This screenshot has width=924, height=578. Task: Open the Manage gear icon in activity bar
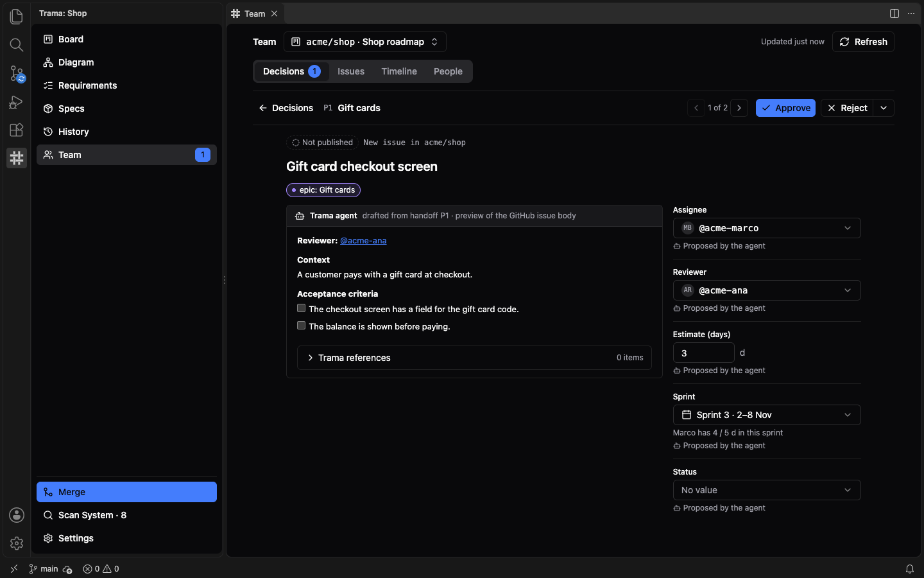[x=17, y=543]
